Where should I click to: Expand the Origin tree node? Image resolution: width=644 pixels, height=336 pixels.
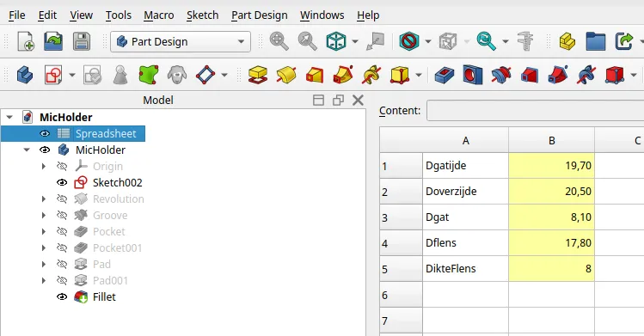pos(44,166)
